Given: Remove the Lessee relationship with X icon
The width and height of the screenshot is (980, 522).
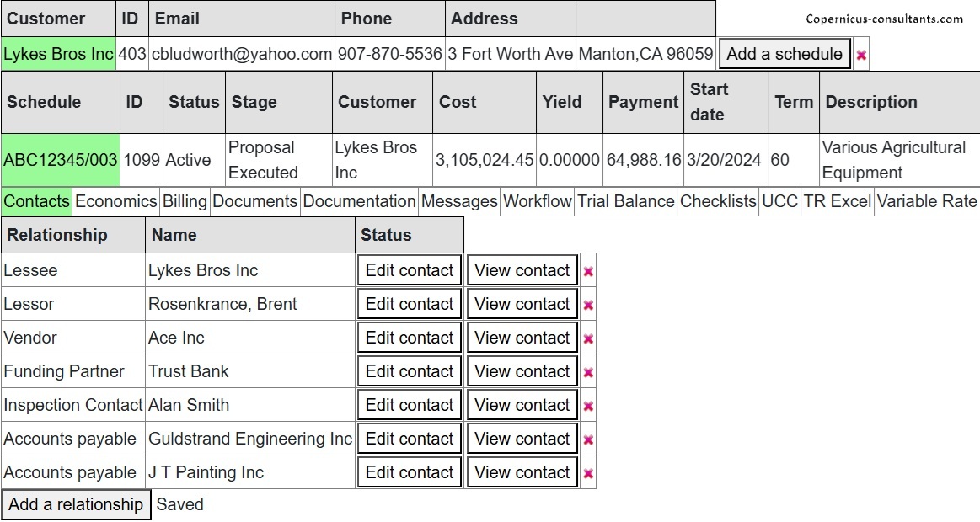Looking at the screenshot, I should [588, 271].
